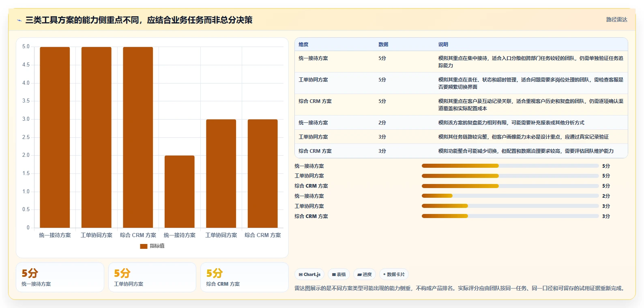Image resolution: width=644 pixels, height=308 pixels.
Task: Click the 路径雷达 tag in header
Action: pyautogui.click(x=616, y=19)
